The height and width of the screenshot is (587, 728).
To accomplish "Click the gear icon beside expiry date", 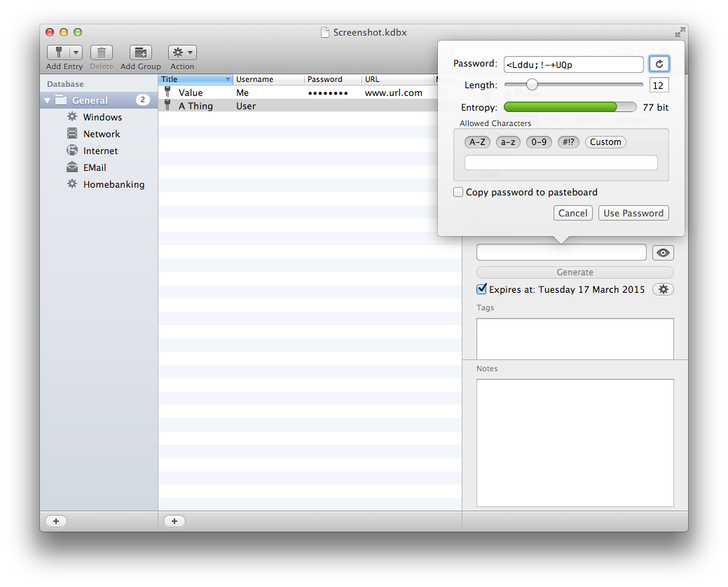I will coord(663,289).
